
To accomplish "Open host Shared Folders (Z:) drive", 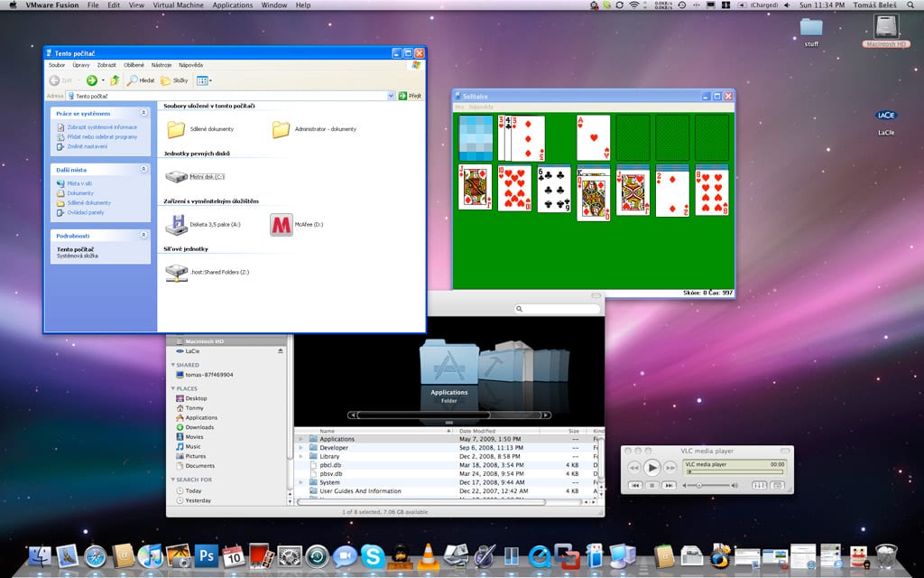I will pos(176,273).
